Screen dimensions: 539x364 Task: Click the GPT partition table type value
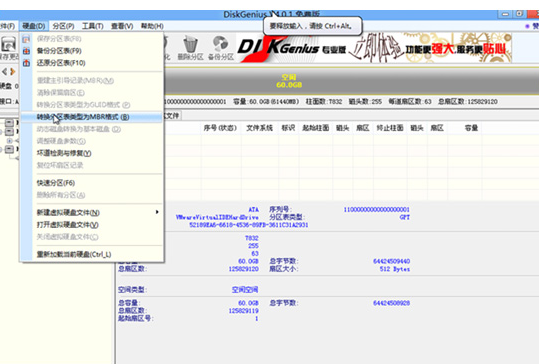(x=405, y=218)
